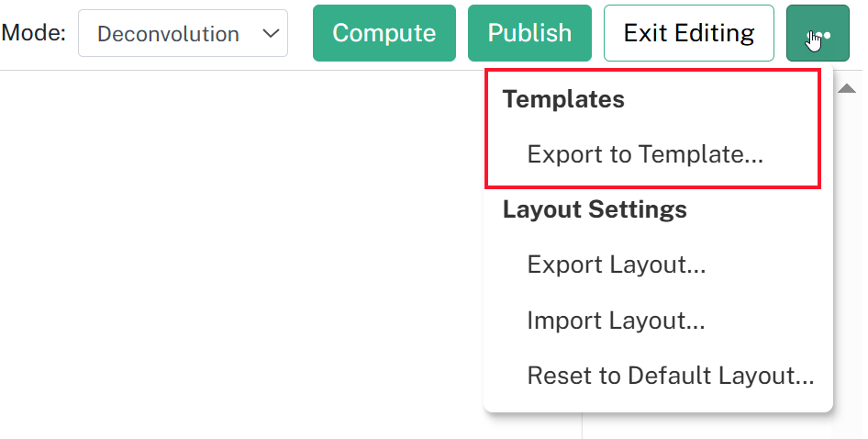This screenshot has height=439, width=868.
Task: Collapse the overflow menu via ellipsis button
Action: point(818,33)
